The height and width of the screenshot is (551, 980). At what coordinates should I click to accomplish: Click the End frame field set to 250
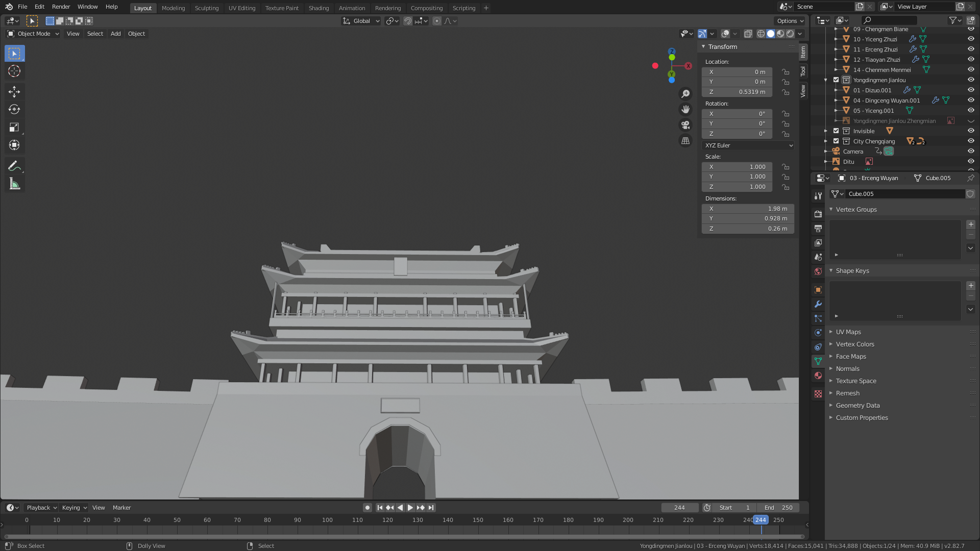pos(778,508)
